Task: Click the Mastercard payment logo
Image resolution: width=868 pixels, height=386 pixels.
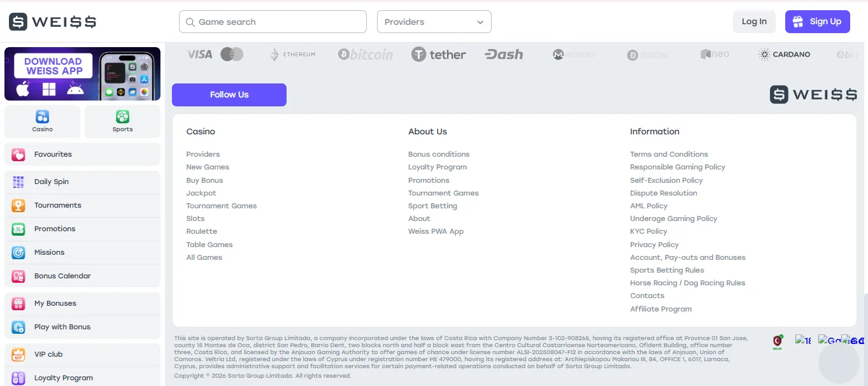Action: 232,55
